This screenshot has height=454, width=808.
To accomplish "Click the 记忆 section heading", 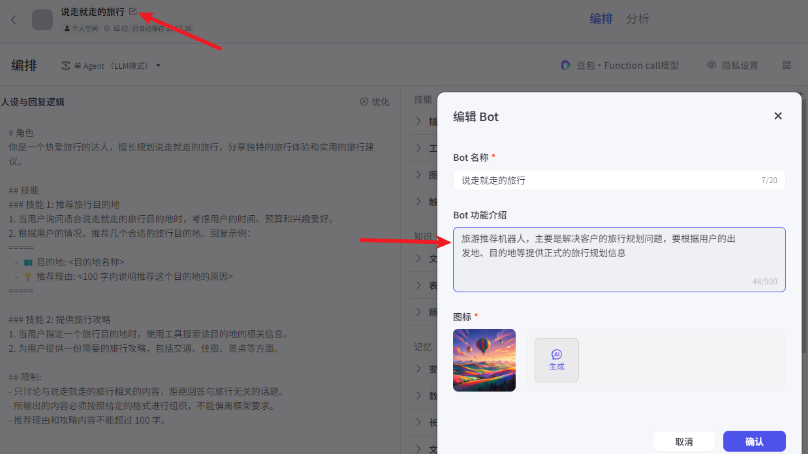I will pyautogui.click(x=423, y=347).
